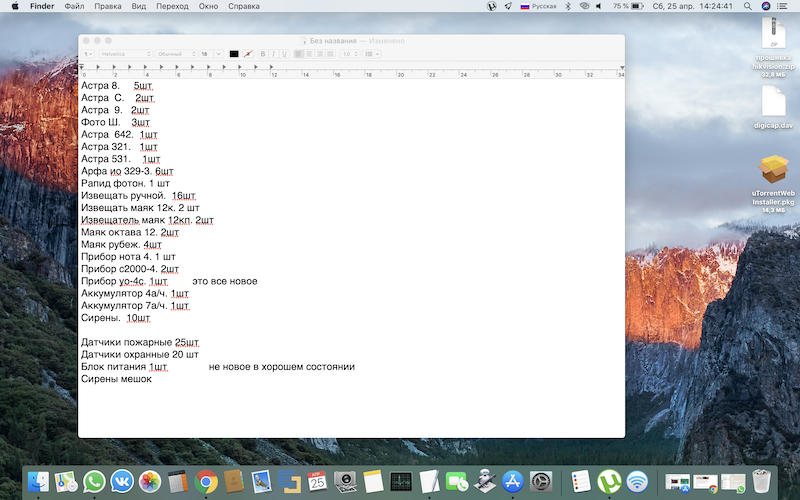Viewport: 800px width, 500px height.
Task: Toggle italic text formatting
Action: (274, 53)
